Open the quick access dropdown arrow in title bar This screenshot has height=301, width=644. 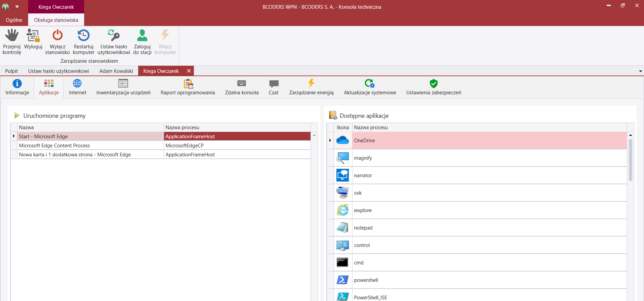(17, 7)
